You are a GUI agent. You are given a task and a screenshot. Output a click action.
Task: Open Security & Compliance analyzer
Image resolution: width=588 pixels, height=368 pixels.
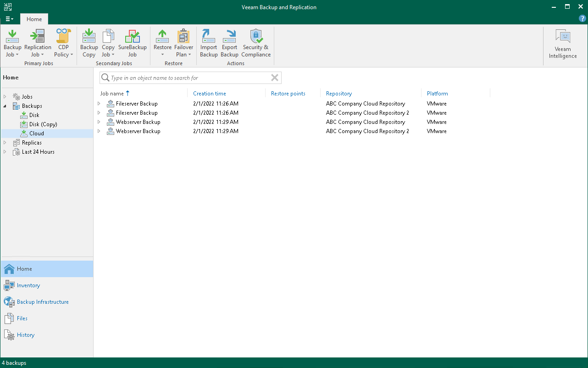[255, 43]
